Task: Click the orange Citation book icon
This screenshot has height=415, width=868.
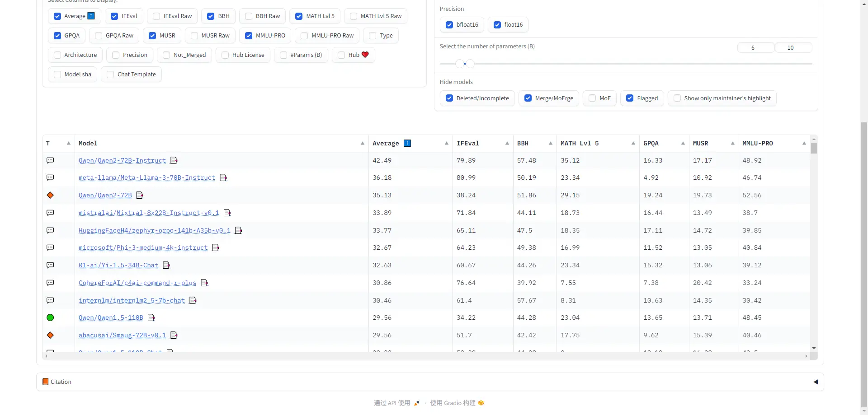Action: pyautogui.click(x=45, y=382)
